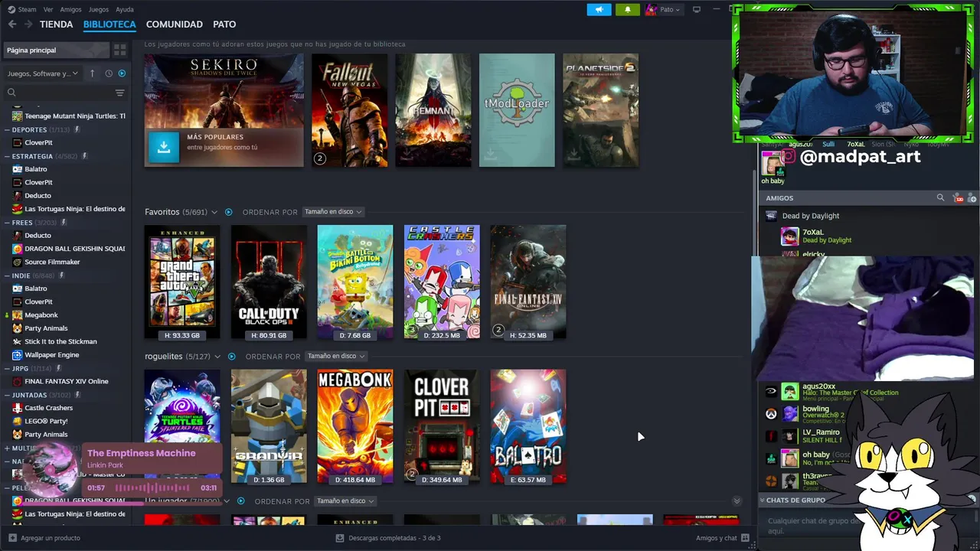Image resolution: width=980 pixels, height=551 pixels.
Task: Toggle play filter next to Un jugador
Action: [240, 501]
